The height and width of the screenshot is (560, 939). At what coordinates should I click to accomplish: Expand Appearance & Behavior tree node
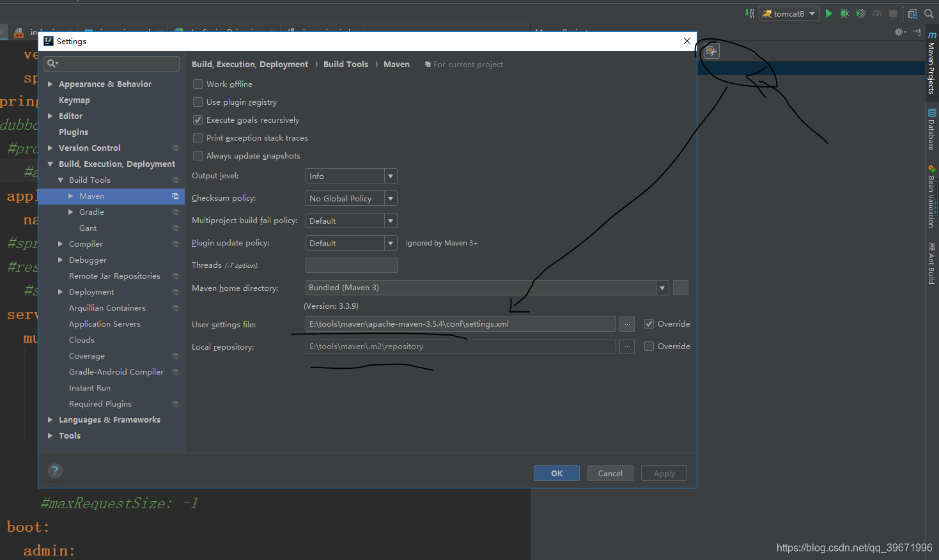(50, 84)
